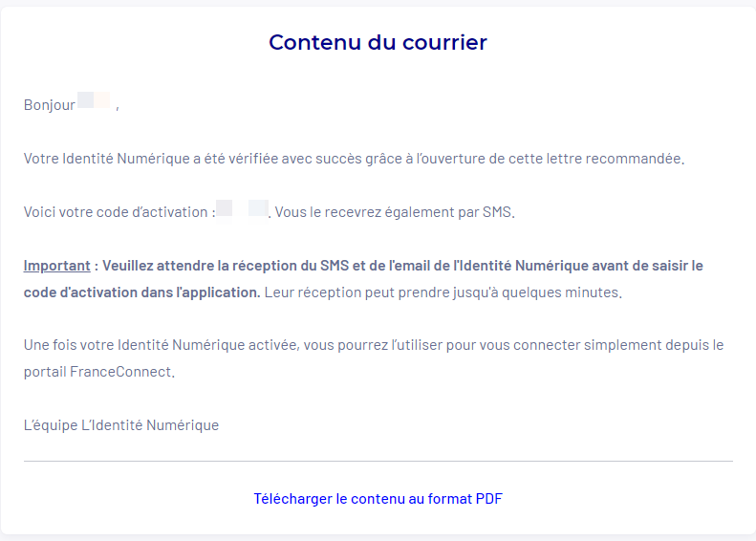
Task: Click the Télécharger le contenu au format PDF link
Action: 378,499
